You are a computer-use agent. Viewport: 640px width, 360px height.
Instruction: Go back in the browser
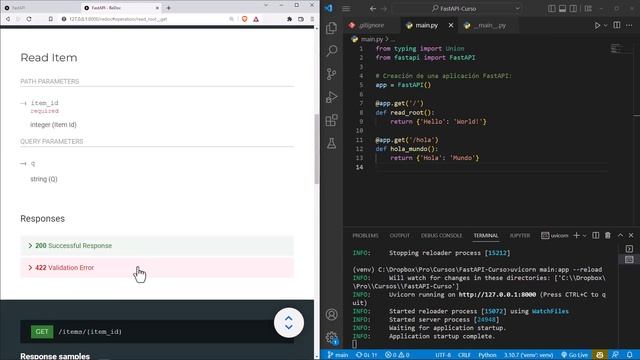click(x=8, y=19)
